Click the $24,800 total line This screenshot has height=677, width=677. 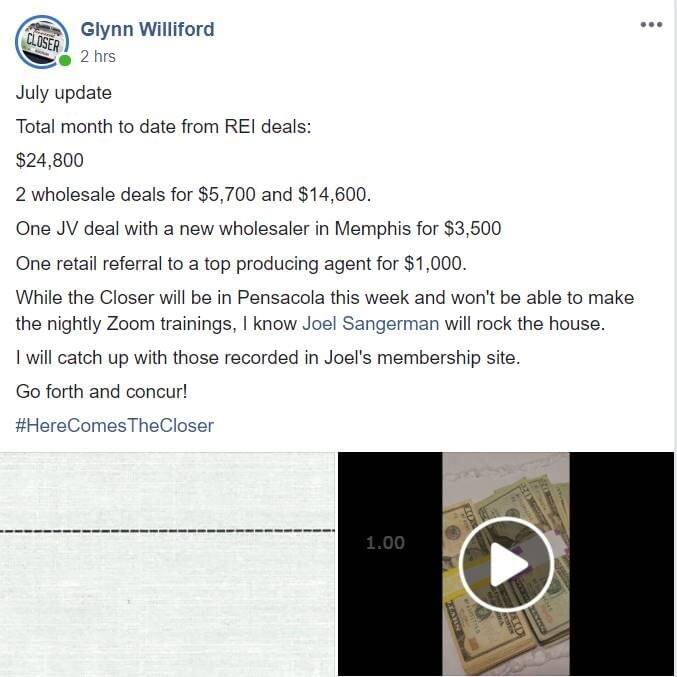click(50, 160)
